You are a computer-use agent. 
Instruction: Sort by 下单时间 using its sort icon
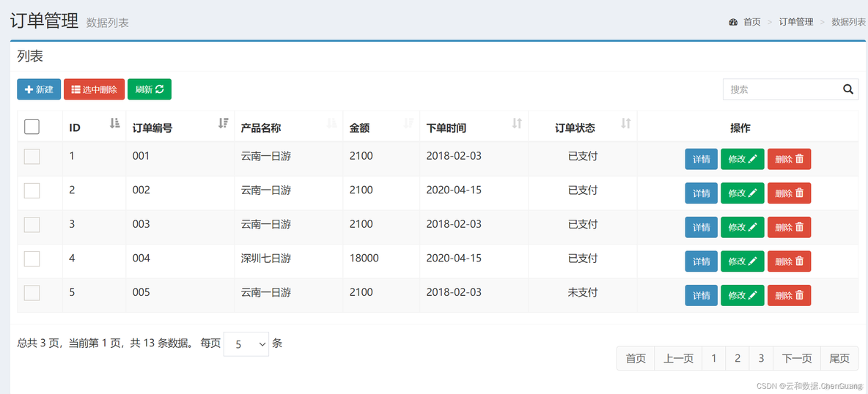[517, 124]
